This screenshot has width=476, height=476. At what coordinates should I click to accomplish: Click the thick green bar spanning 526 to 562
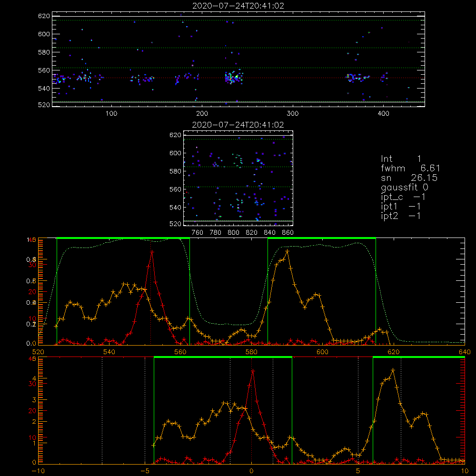(x=123, y=238)
